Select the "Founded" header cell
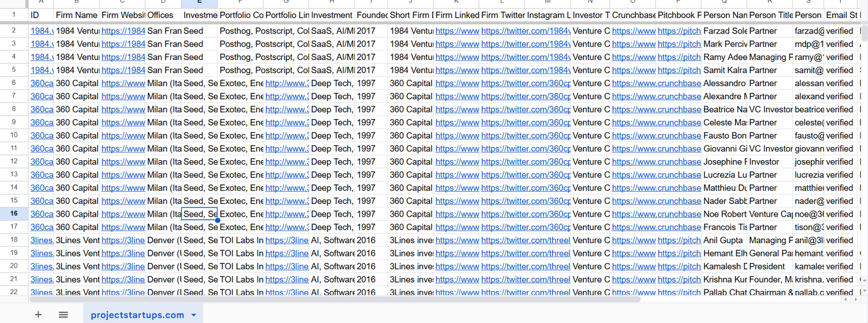 371,15
